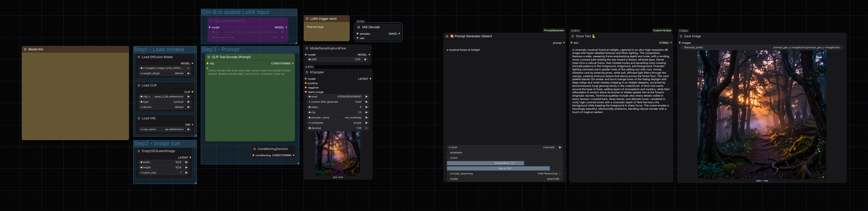Click the images input slot on Save Image
The height and width of the screenshot is (211, 868).
tap(680, 43)
